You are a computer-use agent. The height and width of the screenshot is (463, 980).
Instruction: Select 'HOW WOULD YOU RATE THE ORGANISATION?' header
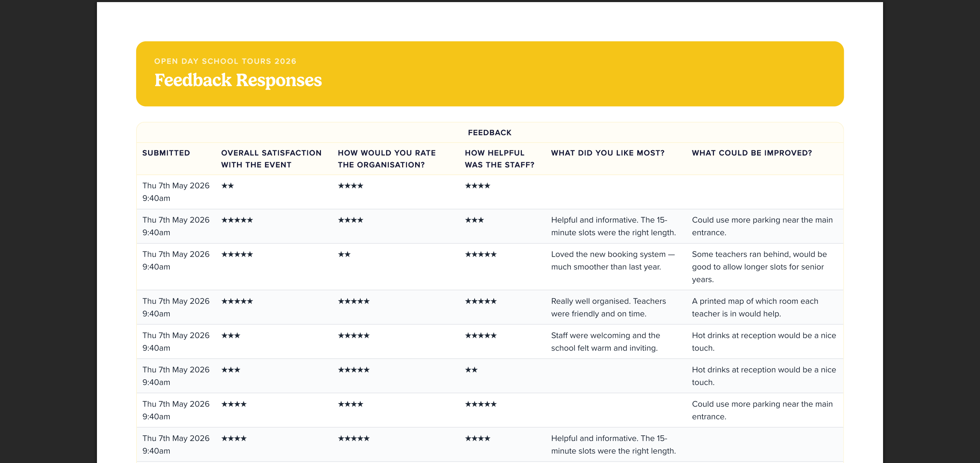pyautogui.click(x=387, y=159)
